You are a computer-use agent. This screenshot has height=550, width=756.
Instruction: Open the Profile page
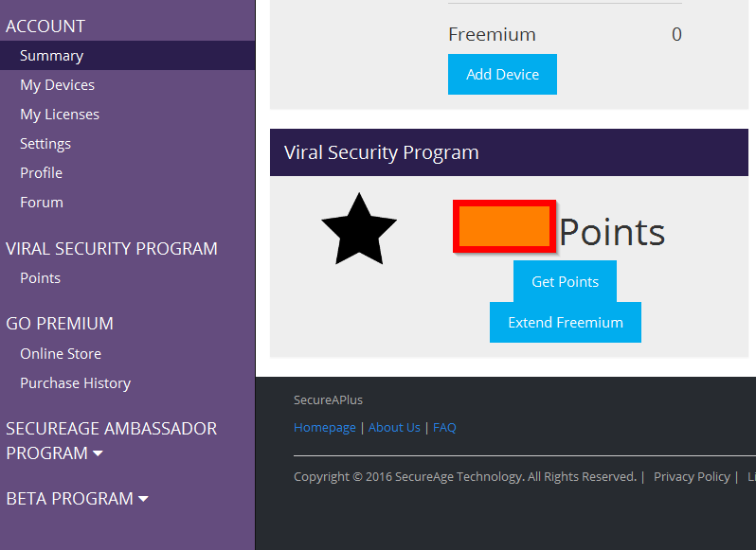tap(41, 173)
